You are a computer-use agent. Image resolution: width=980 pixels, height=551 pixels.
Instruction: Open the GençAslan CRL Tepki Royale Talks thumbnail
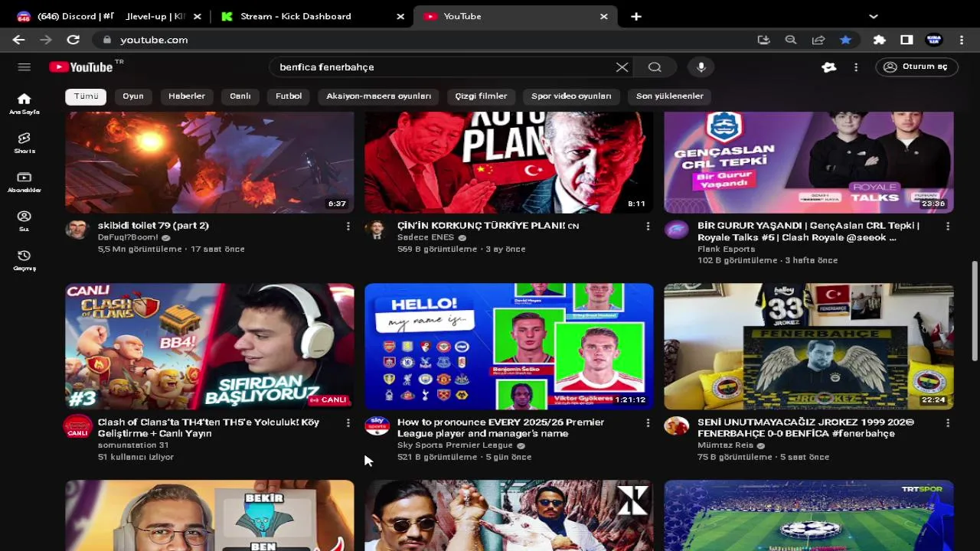pos(808,162)
